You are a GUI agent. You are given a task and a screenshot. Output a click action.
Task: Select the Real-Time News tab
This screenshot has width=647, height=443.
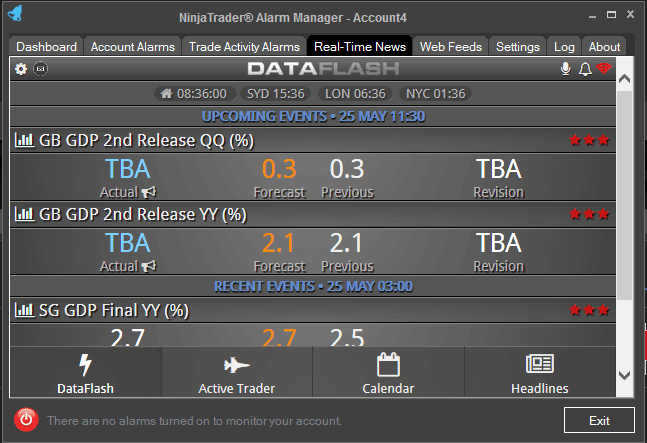(360, 47)
